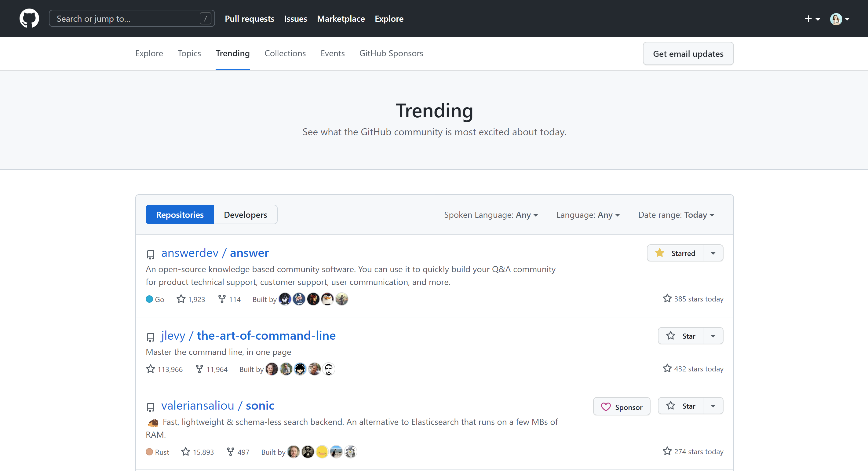
Task: Open second contributor avatar of answerdev/answer
Action: pos(299,299)
